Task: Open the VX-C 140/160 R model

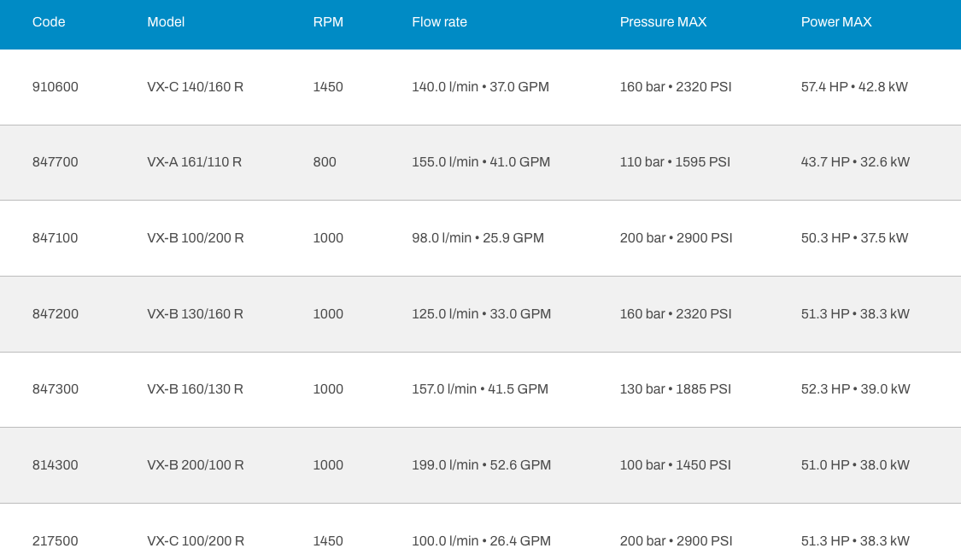Action: pyautogui.click(x=195, y=87)
